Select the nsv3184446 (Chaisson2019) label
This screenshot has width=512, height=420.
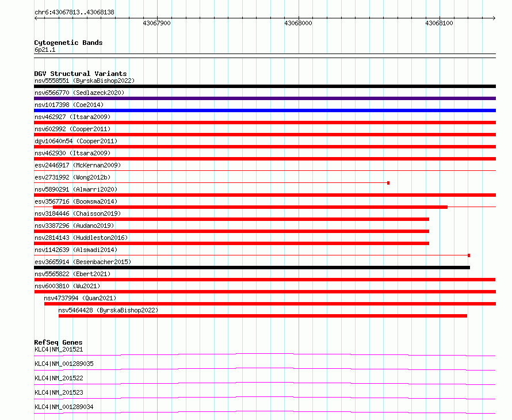[78, 213]
